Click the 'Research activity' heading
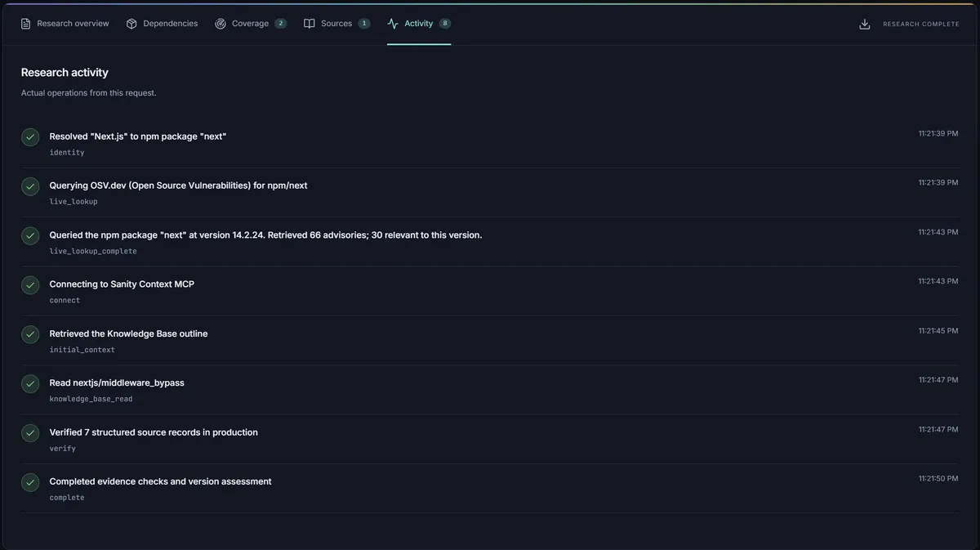The image size is (980, 550). click(65, 73)
